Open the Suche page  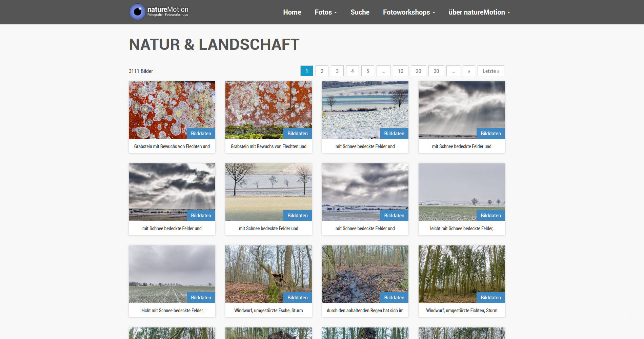[360, 12]
